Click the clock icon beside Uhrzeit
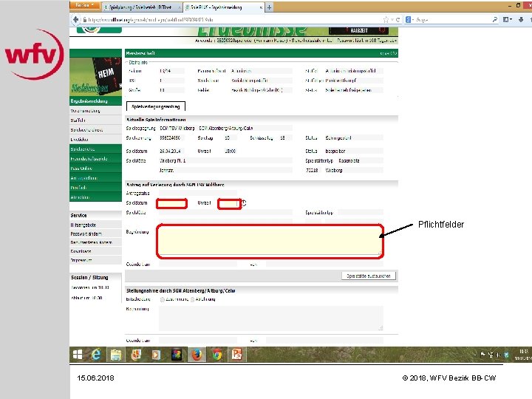 pos(244,203)
